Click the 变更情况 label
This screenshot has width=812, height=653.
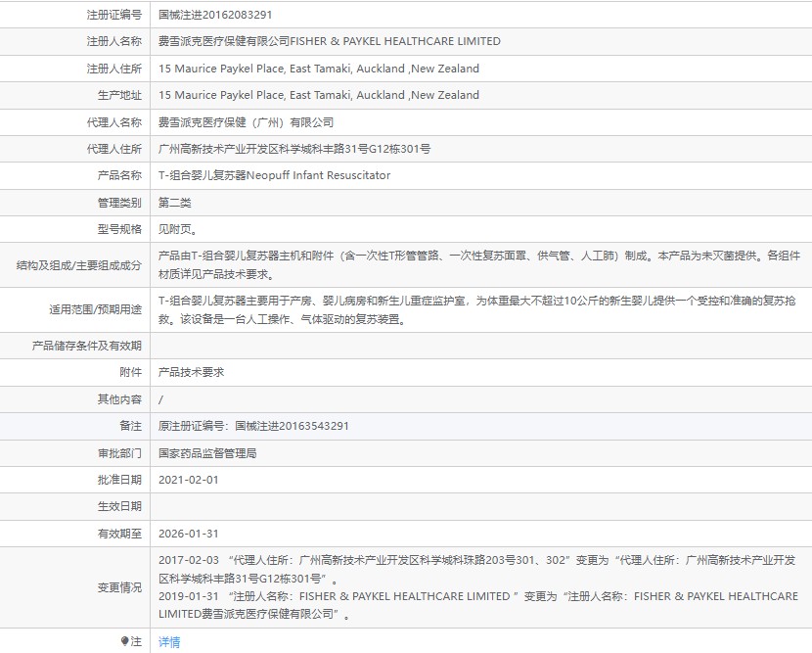pos(119,587)
